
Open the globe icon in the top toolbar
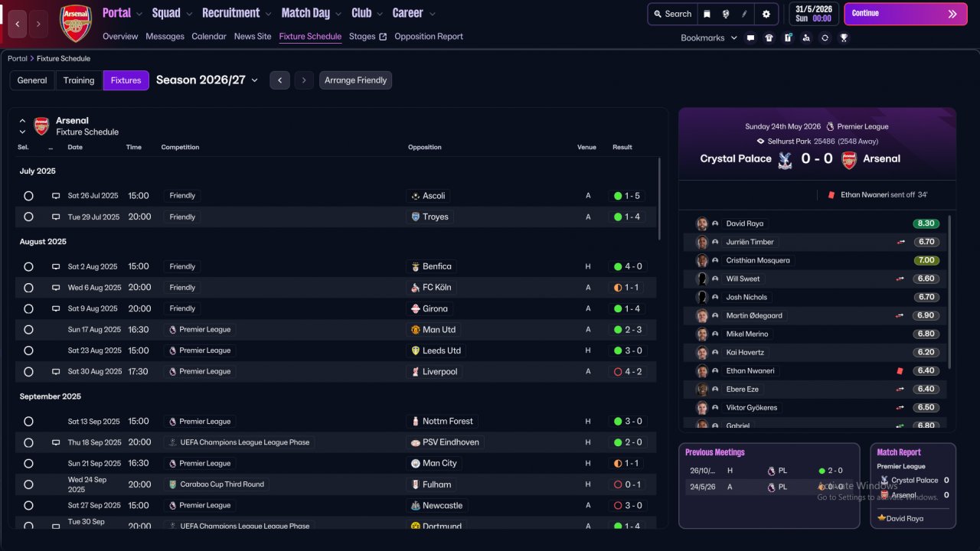coord(725,14)
